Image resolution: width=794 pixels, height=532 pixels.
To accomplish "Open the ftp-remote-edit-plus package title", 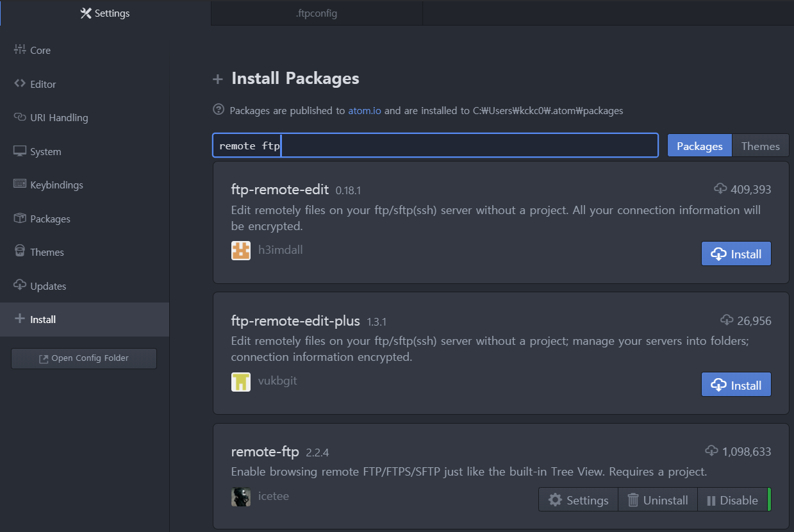I will click(x=295, y=320).
